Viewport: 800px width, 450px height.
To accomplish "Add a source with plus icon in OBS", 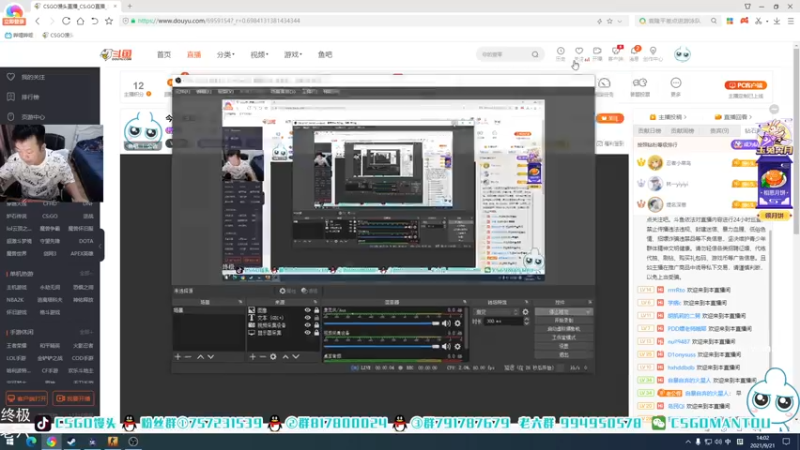I will coord(252,357).
